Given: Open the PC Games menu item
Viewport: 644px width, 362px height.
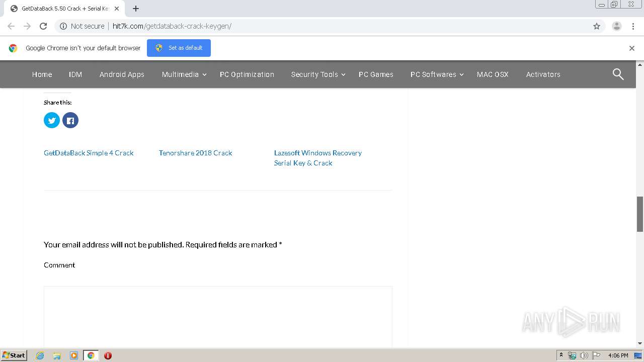Looking at the screenshot, I should 376,74.
